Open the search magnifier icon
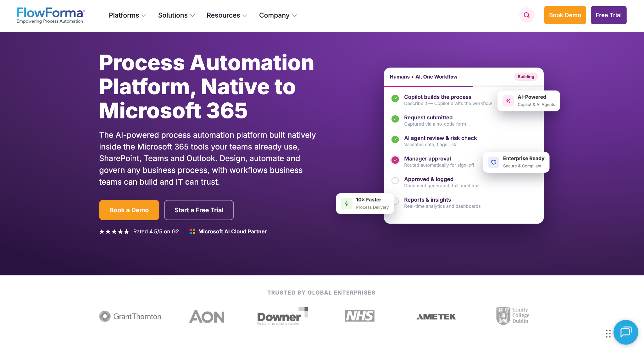644x348 pixels. [527, 15]
